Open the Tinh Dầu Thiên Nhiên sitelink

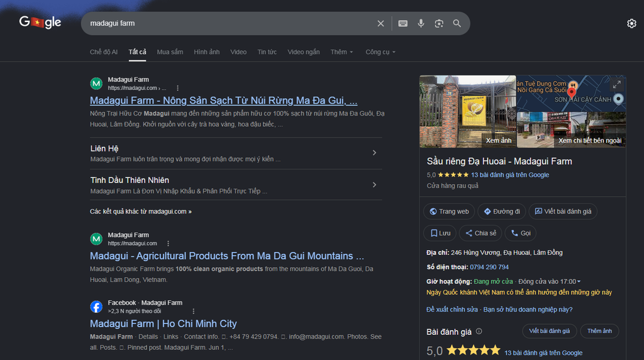coord(130,180)
